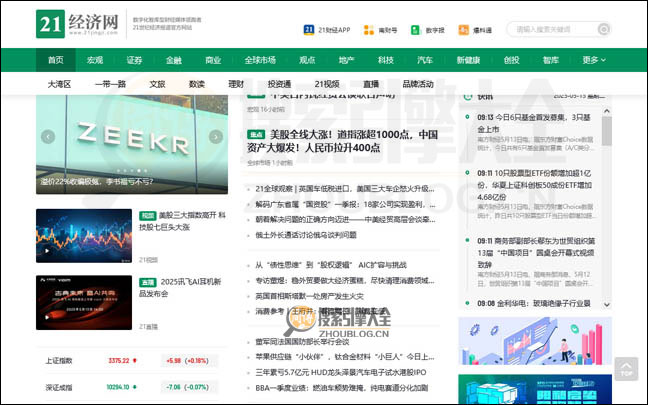This screenshot has height=405, width=648.
Task: Select 投资通 in the sub navigation
Action: pyautogui.click(x=279, y=84)
